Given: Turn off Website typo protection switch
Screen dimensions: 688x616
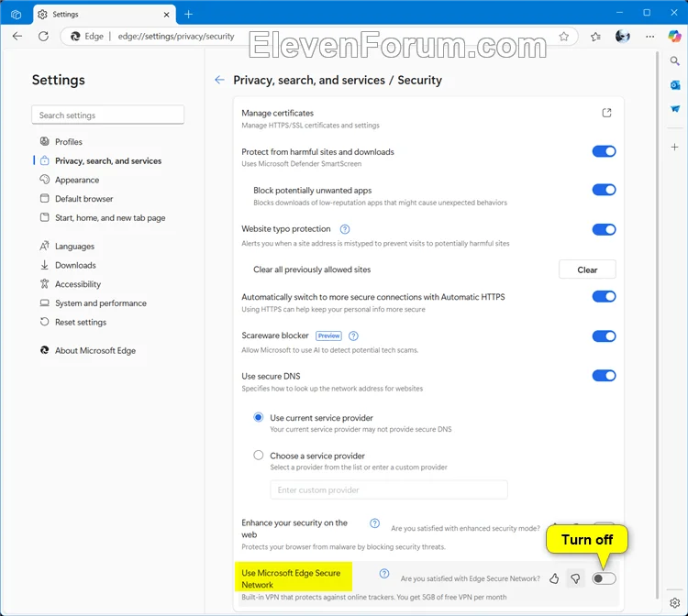Looking at the screenshot, I should [604, 229].
